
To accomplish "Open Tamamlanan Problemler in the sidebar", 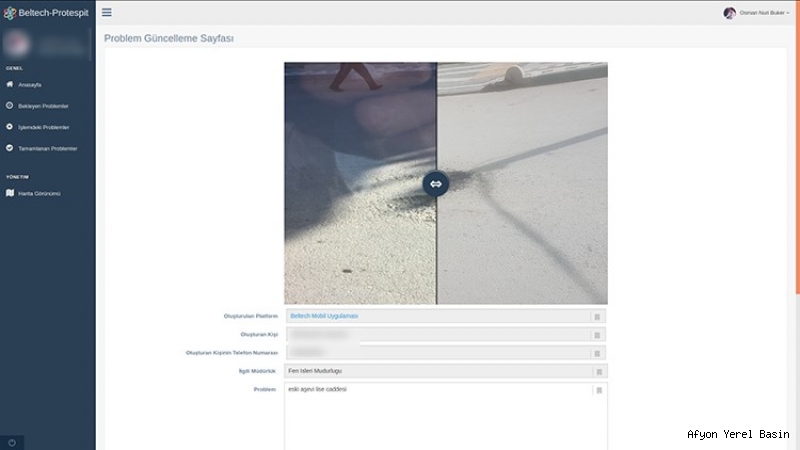I will click(46, 148).
